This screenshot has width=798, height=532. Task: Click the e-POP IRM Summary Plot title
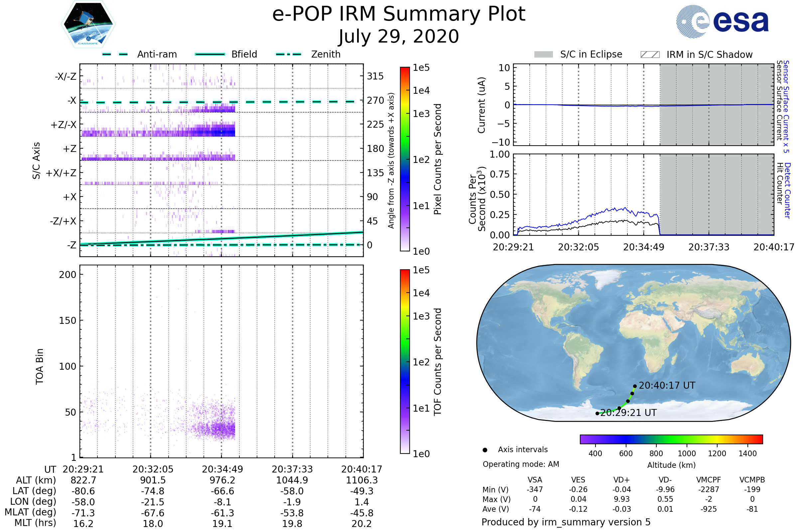399,14
